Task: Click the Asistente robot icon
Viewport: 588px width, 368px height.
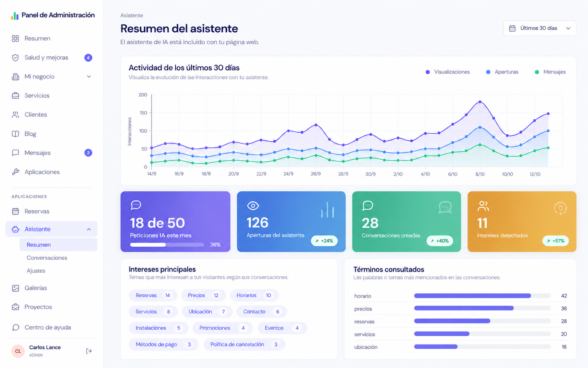Action: tap(15, 229)
